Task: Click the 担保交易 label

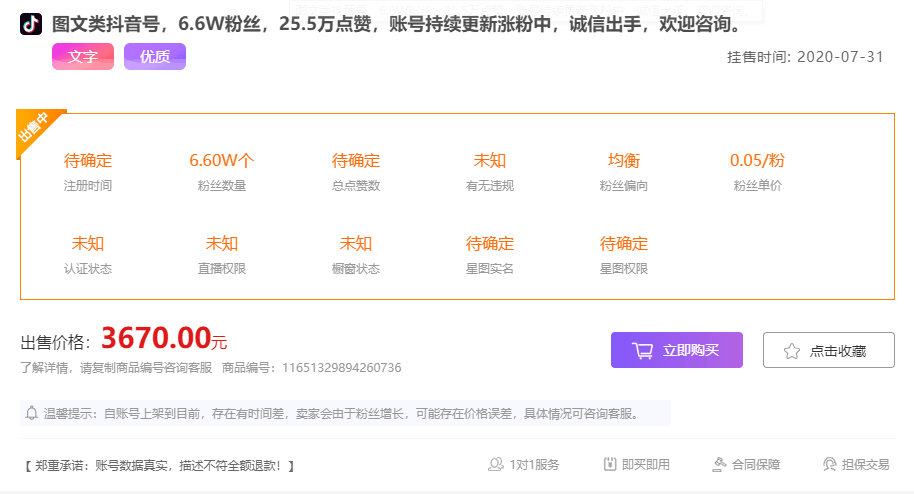Action: coord(866,465)
